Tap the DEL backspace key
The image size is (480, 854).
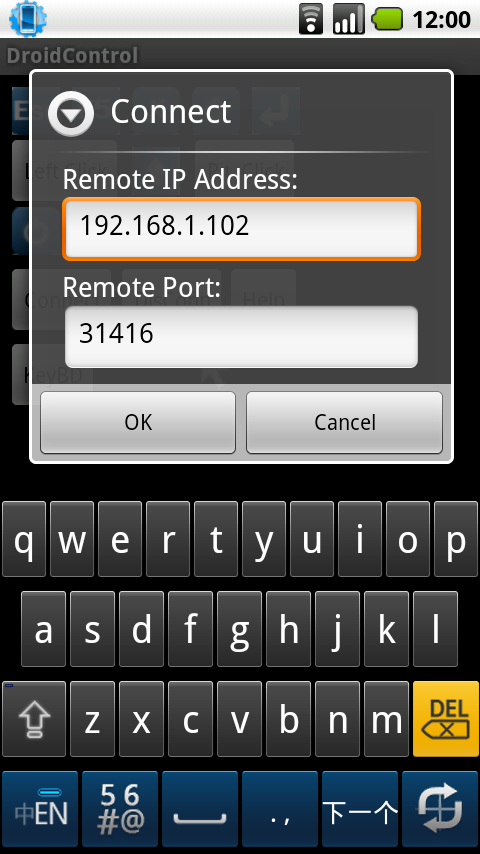[446, 719]
